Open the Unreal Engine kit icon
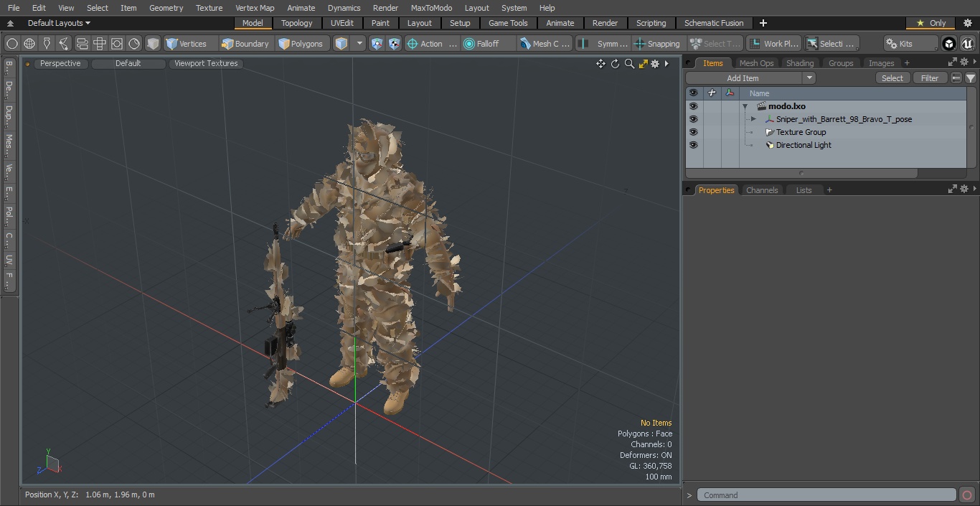Screen dimensions: 980x506 (967, 44)
